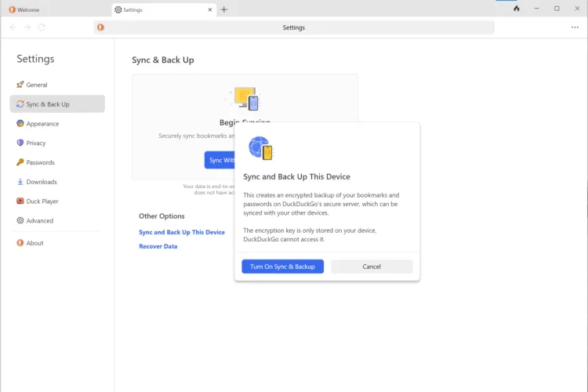Screen dimensions: 588x392
Task: Open Appearance settings section
Action: click(42, 124)
